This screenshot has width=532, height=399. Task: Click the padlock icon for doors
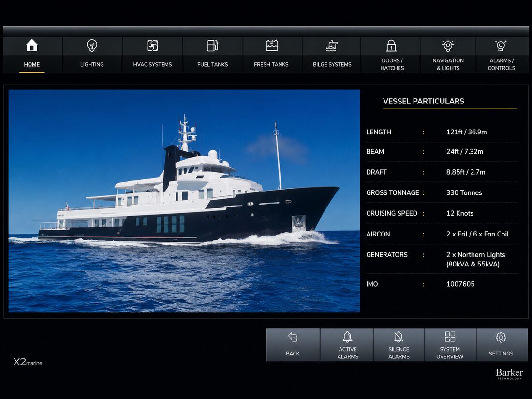391,45
